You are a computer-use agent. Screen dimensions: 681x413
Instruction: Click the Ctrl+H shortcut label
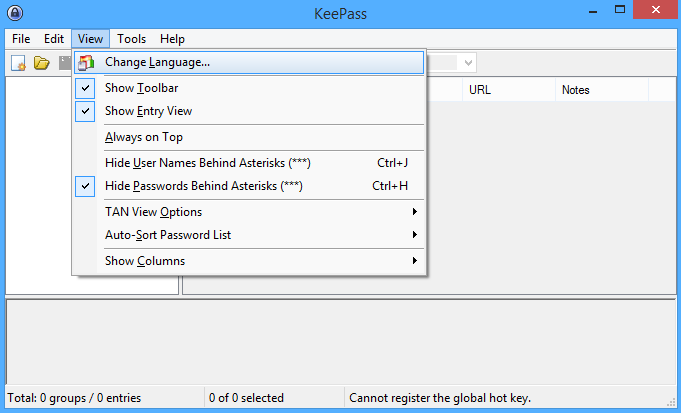[390, 186]
